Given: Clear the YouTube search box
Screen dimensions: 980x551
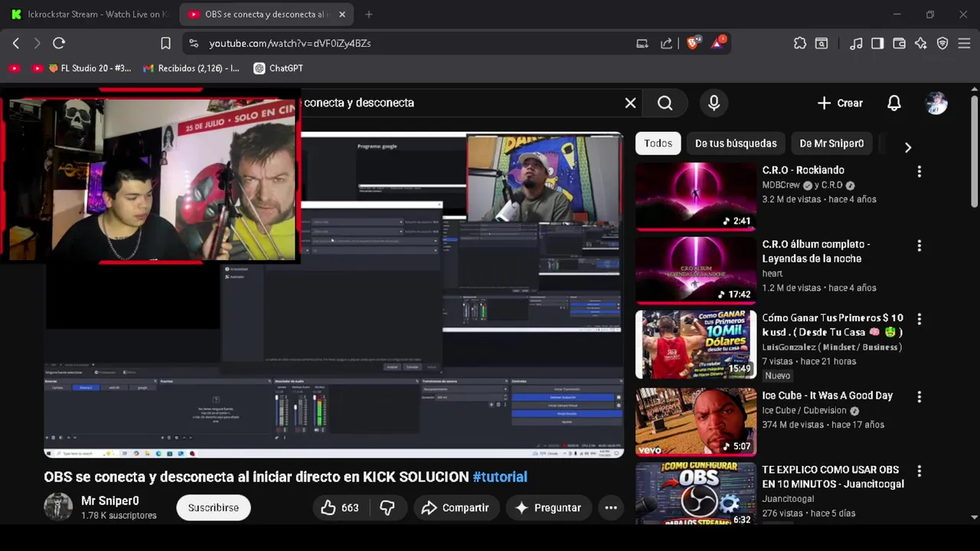Looking at the screenshot, I should [630, 103].
